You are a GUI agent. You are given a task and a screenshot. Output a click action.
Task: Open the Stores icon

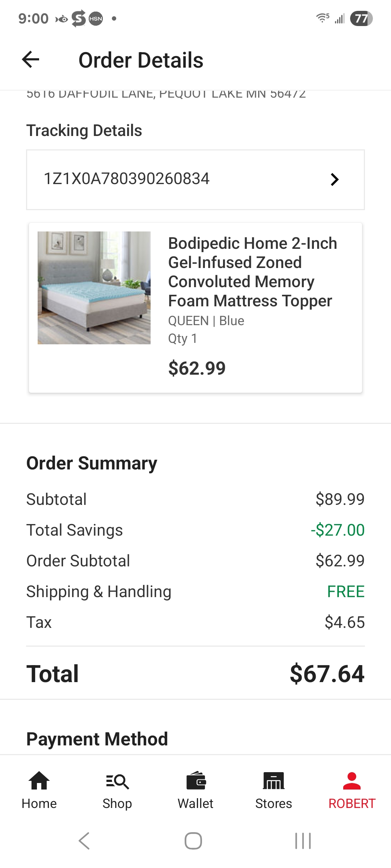(274, 780)
